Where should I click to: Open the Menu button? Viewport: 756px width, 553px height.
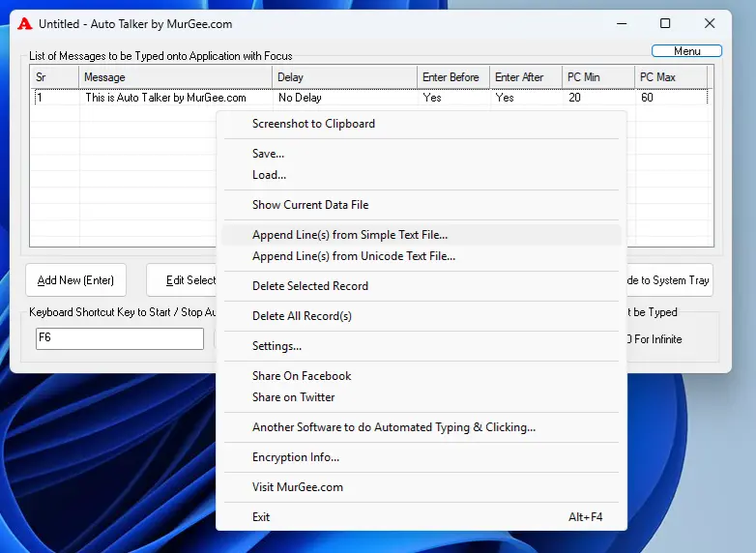click(686, 51)
